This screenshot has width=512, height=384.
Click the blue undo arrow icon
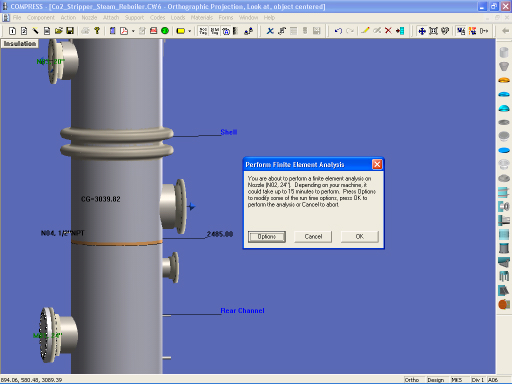tap(338, 31)
